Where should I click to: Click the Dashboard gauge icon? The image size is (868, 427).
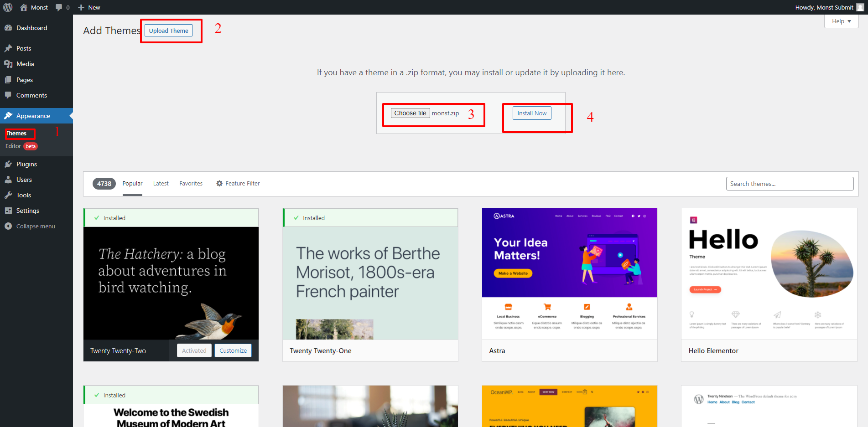(x=8, y=28)
